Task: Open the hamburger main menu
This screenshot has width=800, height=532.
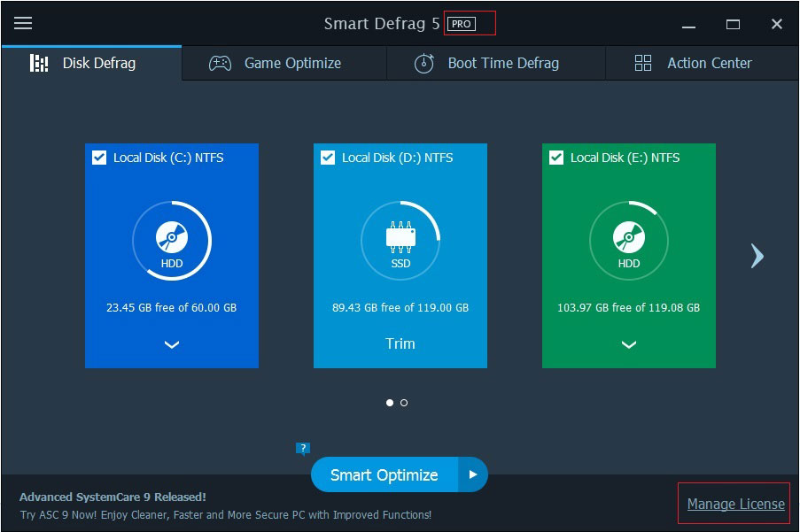Action: 23,23
